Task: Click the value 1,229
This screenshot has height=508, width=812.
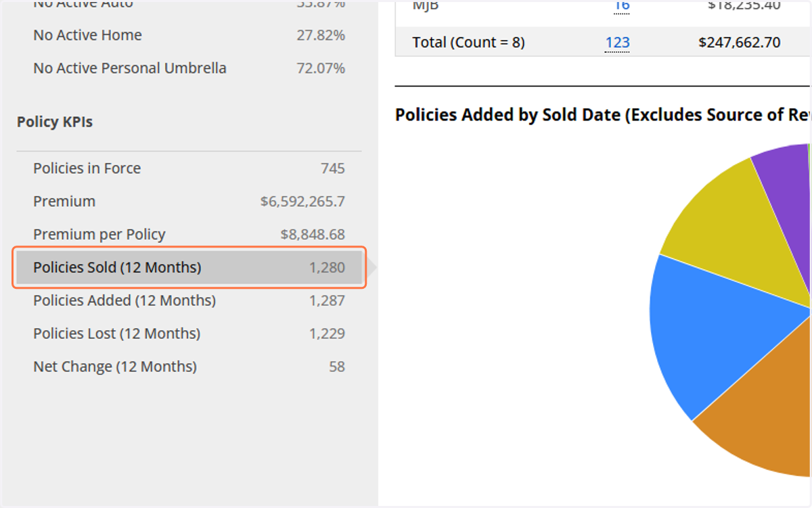Action: (x=328, y=333)
